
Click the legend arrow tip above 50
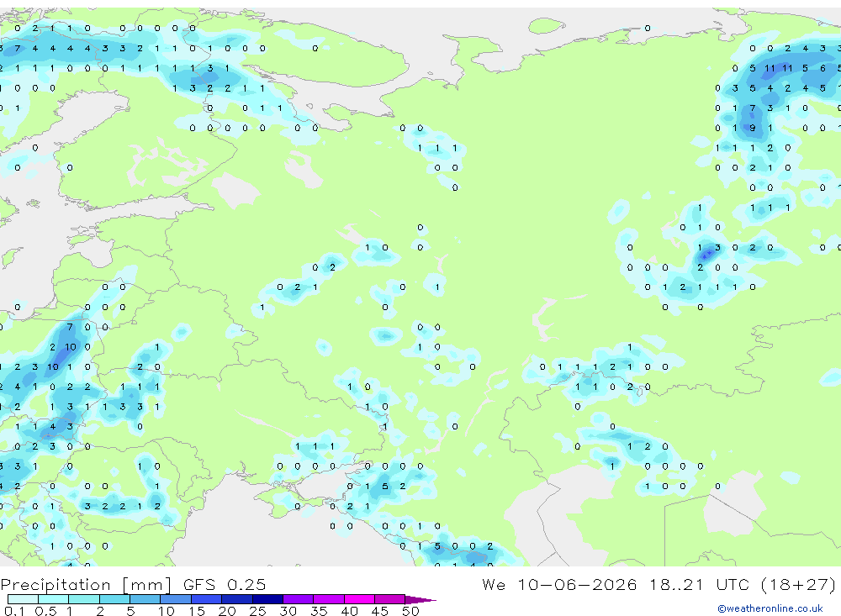[x=420, y=599]
